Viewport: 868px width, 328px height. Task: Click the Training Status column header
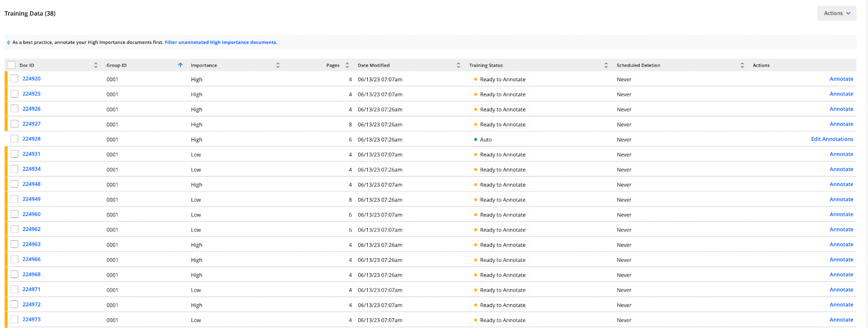pyautogui.click(x=486, y=66)
